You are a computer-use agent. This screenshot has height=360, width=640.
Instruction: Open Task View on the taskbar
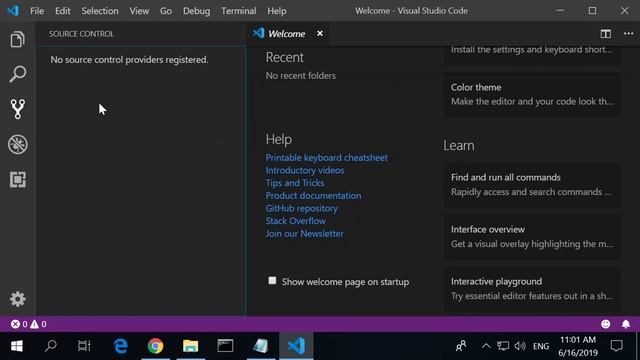pyautogui.click(x=84, y=346)
